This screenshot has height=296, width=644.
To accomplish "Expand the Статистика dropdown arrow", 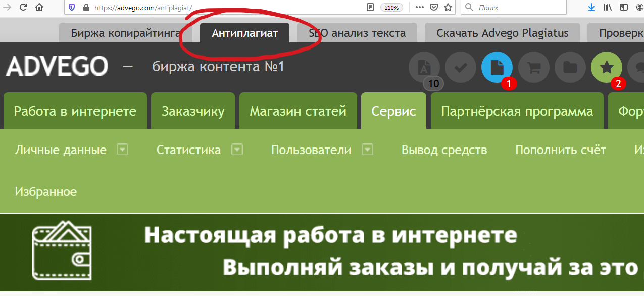I will pyautogui.click(x=237, y=150).
